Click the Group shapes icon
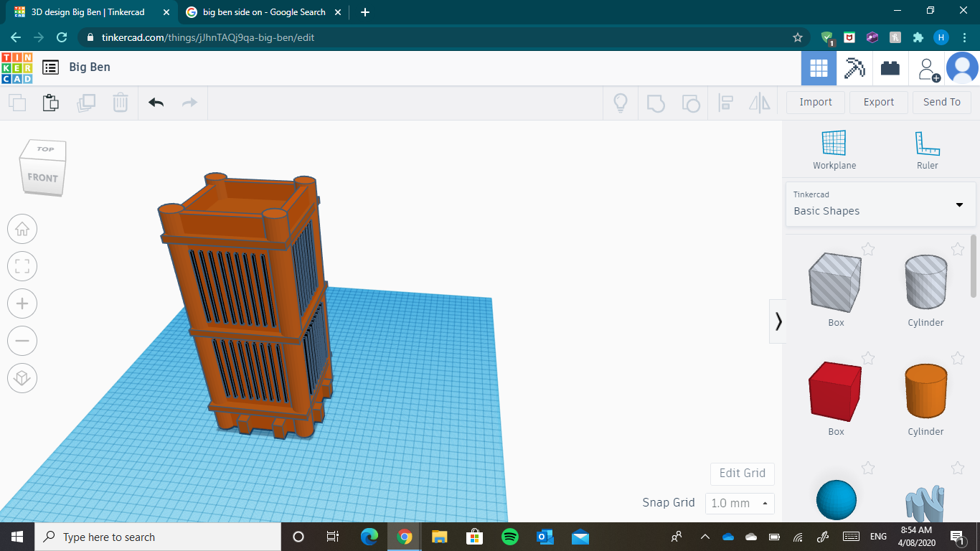The image size is (980, 551). coord(656,103)
